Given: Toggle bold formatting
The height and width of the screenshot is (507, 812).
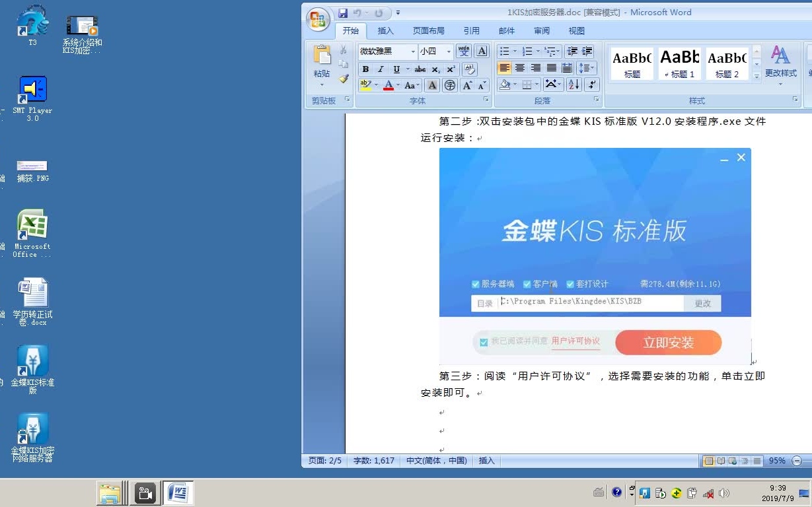Looking at the screenshot, I should pos(365,69).
